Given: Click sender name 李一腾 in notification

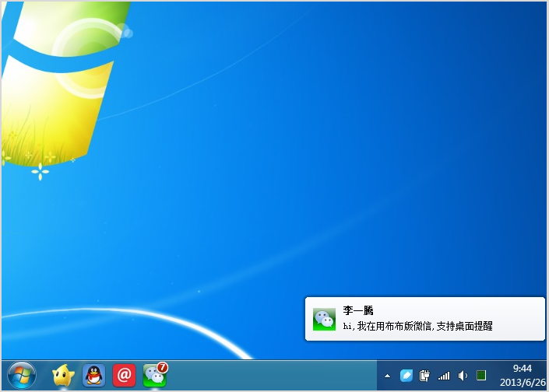Looking at the screenshot, I should click(358, 310).
